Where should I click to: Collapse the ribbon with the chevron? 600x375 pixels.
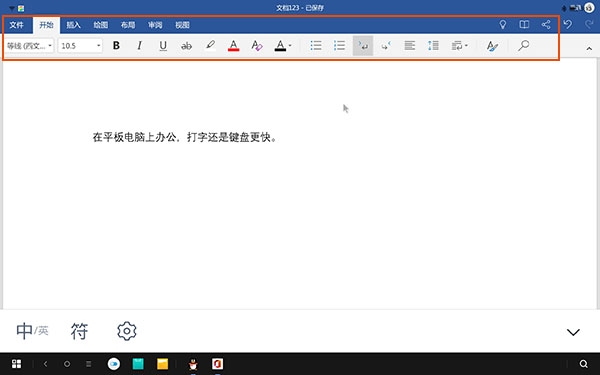tap(589, 49)
